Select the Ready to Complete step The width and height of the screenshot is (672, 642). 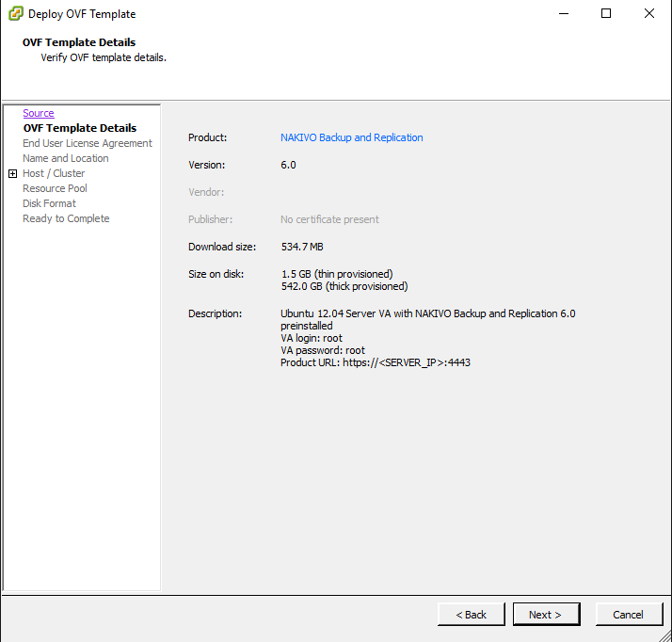66,218
